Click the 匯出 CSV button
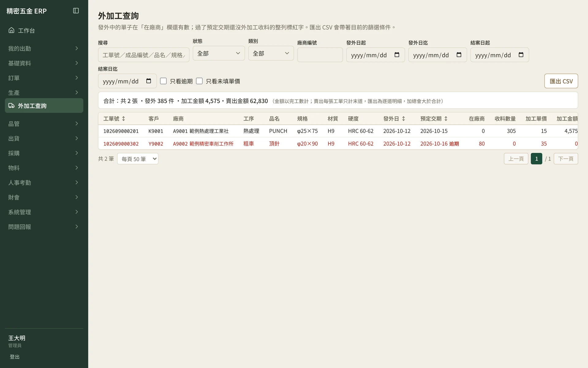The width and height of the screenshot is (588, 368). (561, 81)
